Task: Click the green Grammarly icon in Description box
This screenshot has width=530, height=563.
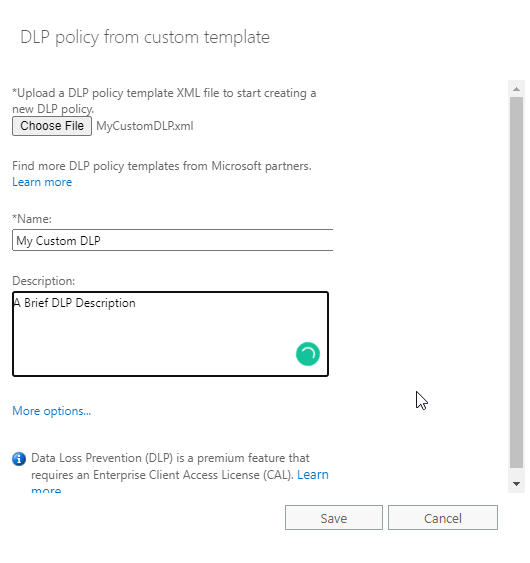Action: [x=307, y=354]
